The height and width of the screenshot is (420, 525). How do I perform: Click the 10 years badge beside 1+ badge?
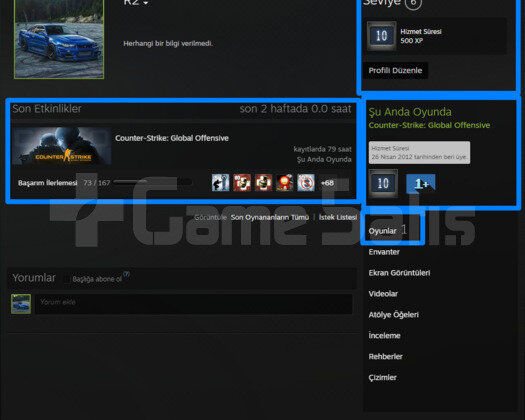point(383,183)
